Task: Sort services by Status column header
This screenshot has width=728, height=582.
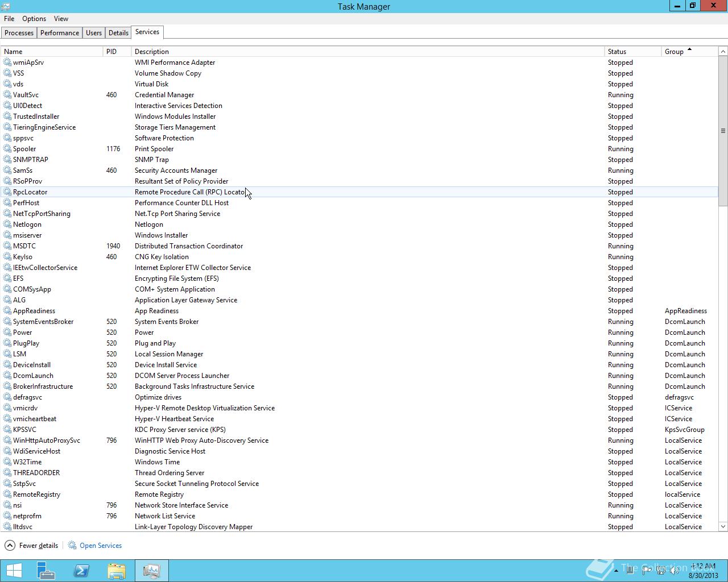Action: tap(632, 52)
